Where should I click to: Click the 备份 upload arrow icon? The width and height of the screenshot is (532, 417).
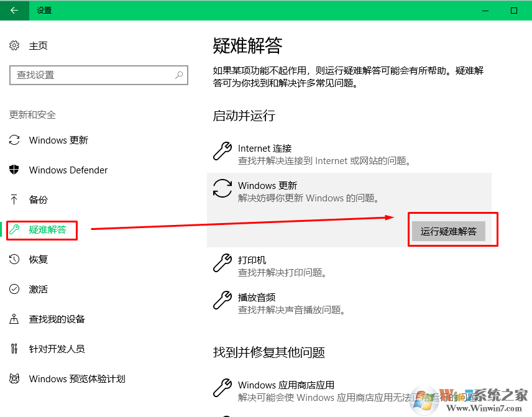coord(14,199)
